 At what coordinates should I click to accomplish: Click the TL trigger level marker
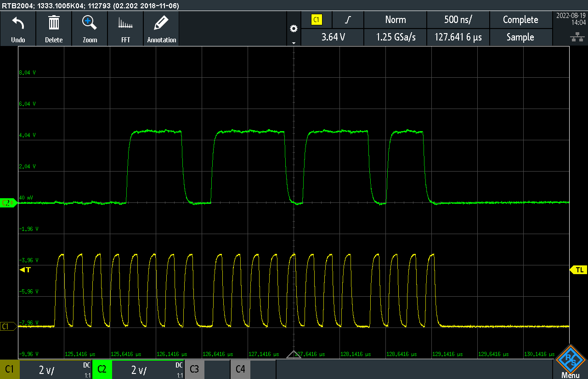point(579,270)
